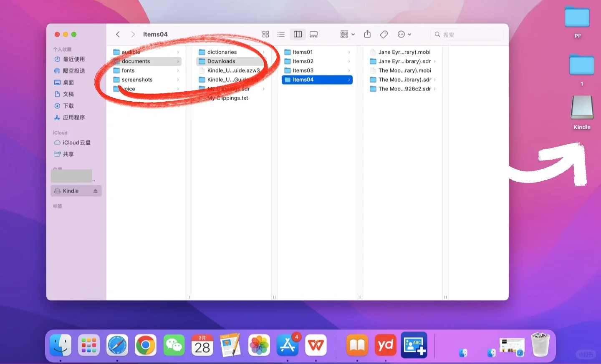601x364 pixels.
Task: Switch Finder to column view
Action: pyautogui.click(x=298, y=34)
